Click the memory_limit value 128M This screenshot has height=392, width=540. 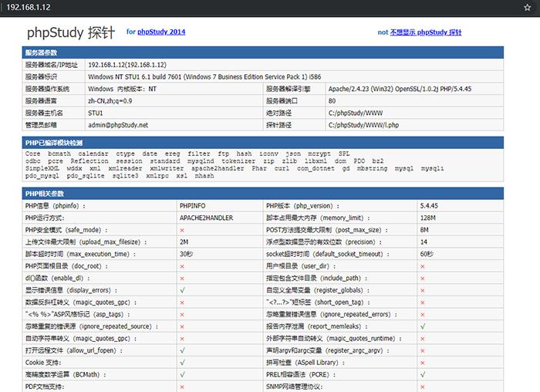pos(427,218)
